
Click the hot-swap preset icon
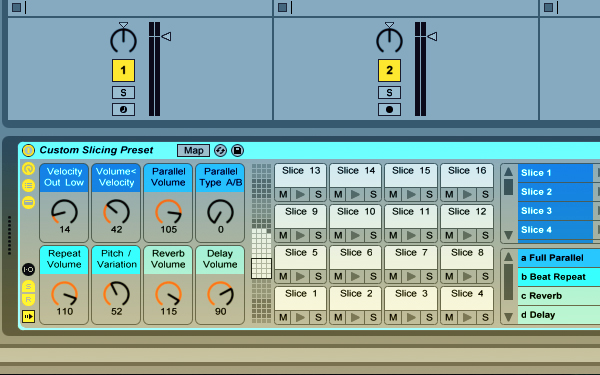click(220, 150)
